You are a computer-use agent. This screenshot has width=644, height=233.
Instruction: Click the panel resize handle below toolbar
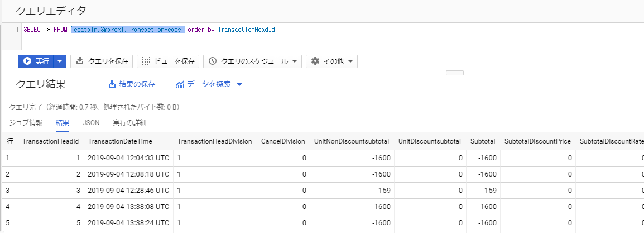pyautogui.click(x=455, y=73)
